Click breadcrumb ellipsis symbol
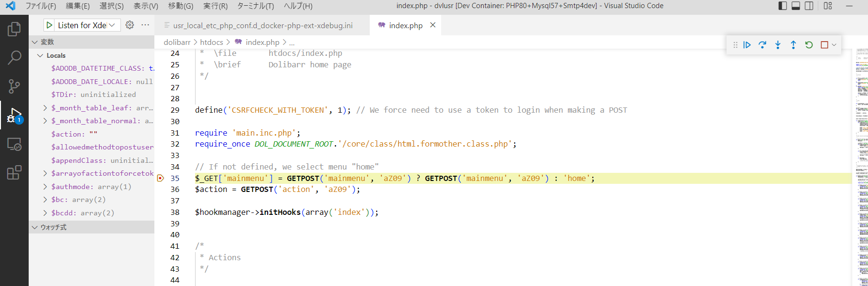Viewport: 868px width, 286px height. (292, 42)
